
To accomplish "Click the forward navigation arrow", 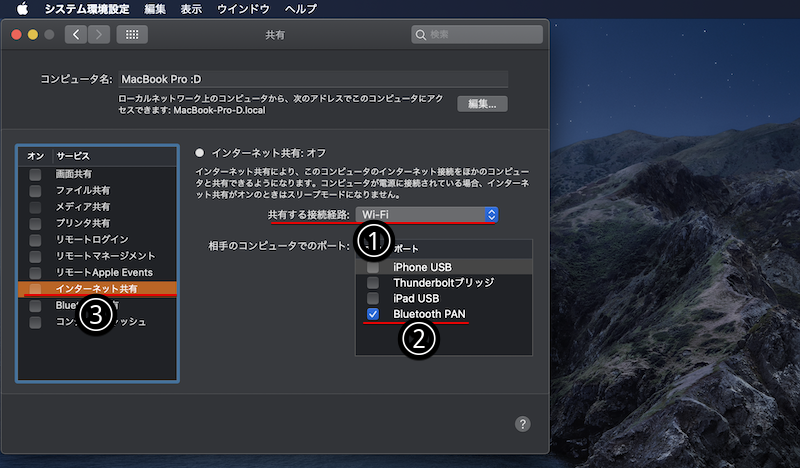I will (x=98, y=35).
